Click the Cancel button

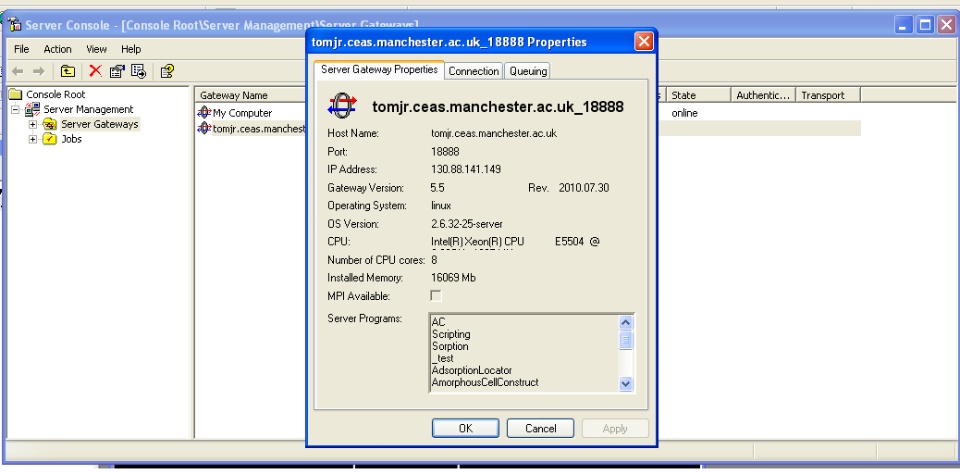(540, 428)
